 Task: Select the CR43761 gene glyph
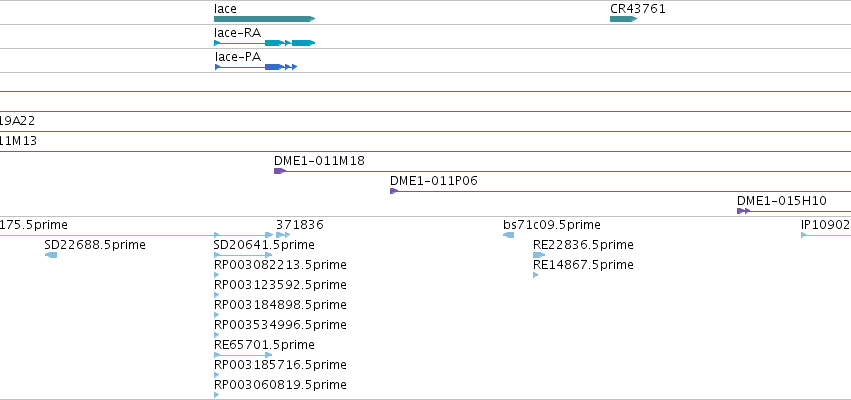tap(623, 19)
